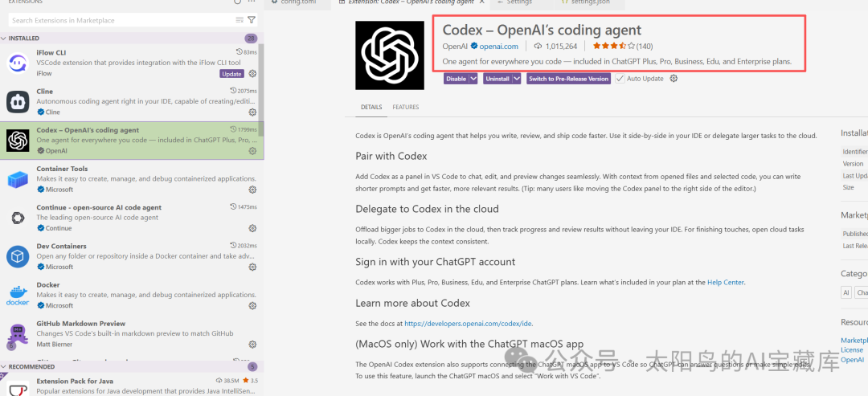Open the manage gear beside Auto Update
The width and height of the screenshot is (868, 396).
point(674,79)
